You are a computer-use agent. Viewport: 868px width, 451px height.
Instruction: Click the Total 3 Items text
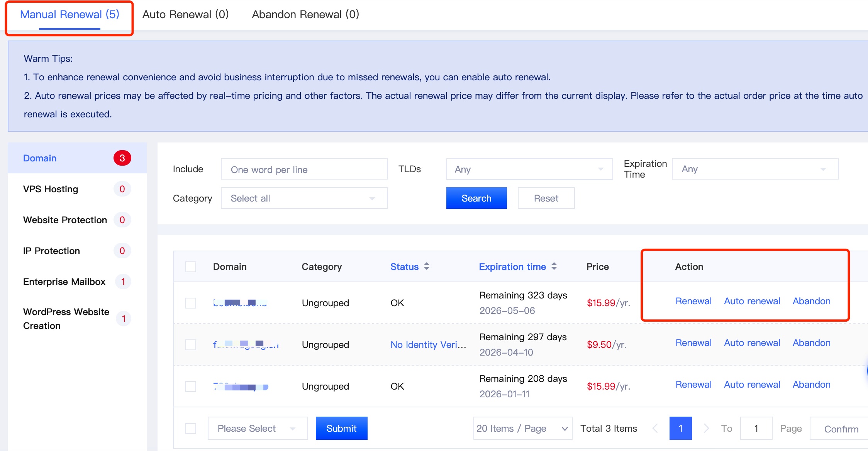pos(609,428)
